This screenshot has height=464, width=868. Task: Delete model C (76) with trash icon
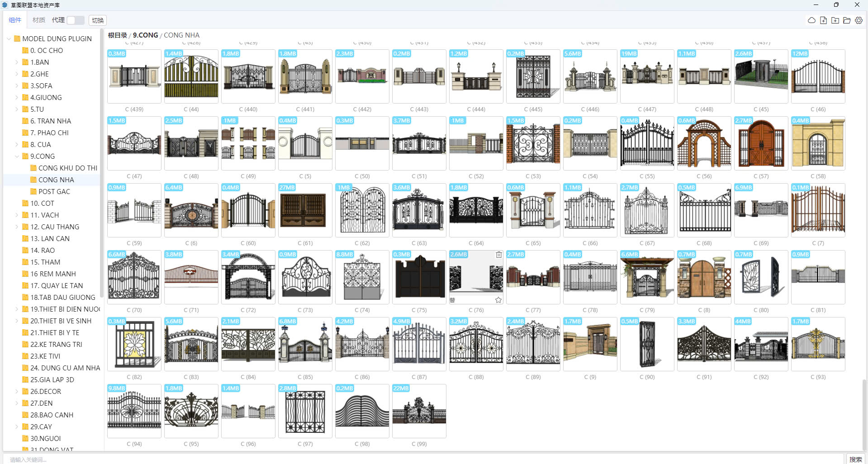pos(498,255)
